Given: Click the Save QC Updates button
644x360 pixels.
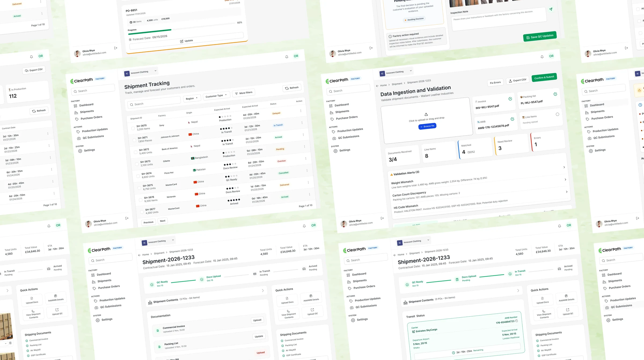Looking at the screenshot, I should click(540, 36).
